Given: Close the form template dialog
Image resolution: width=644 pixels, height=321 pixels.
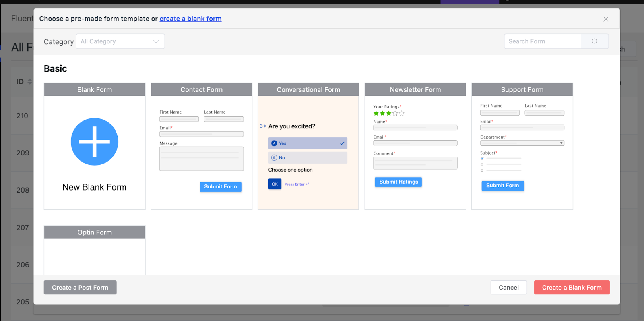Looking at the screenshot, I should point(605,19).
